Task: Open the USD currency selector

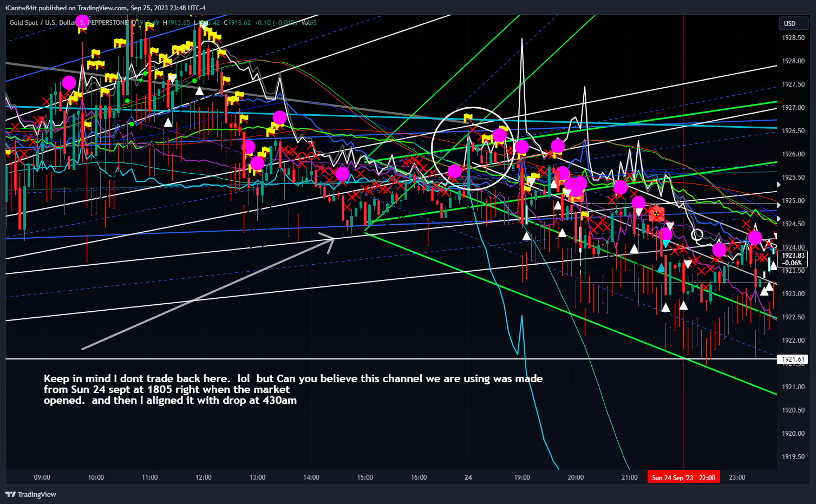Action: click(x=793, y=23)
